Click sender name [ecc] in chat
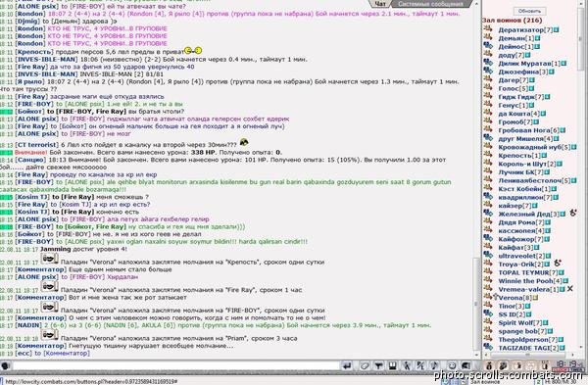This screenshot has width=588, height=385. tap(24, 353)
